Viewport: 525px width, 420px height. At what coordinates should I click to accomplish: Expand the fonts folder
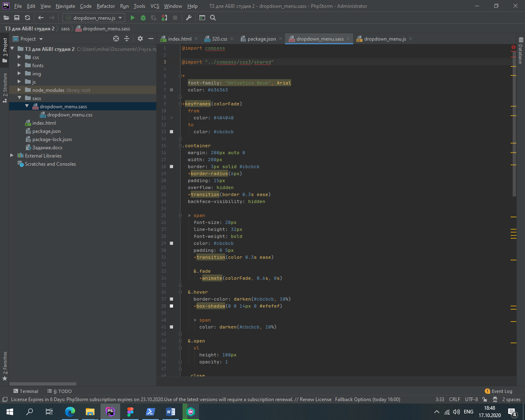(x=19, y=65)
